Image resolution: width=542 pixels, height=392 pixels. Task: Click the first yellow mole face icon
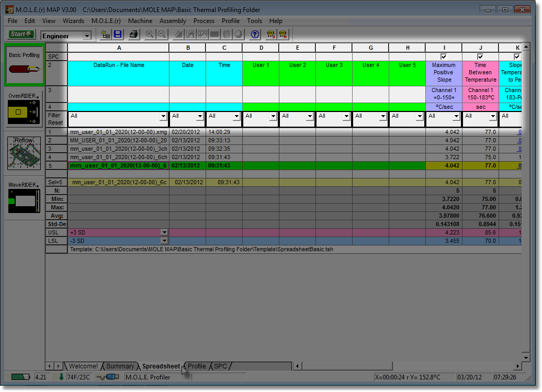271,34
